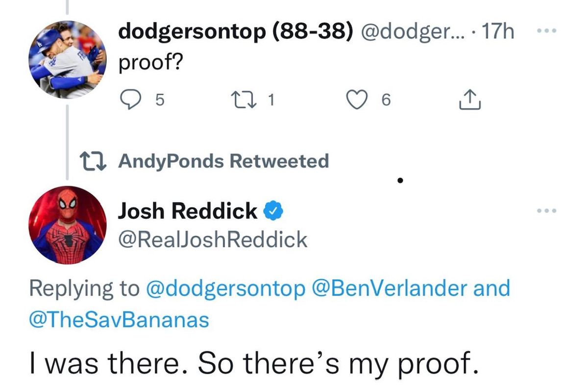
Task: Click the reply icon under dodgersontop tweet
Action: 130,100
